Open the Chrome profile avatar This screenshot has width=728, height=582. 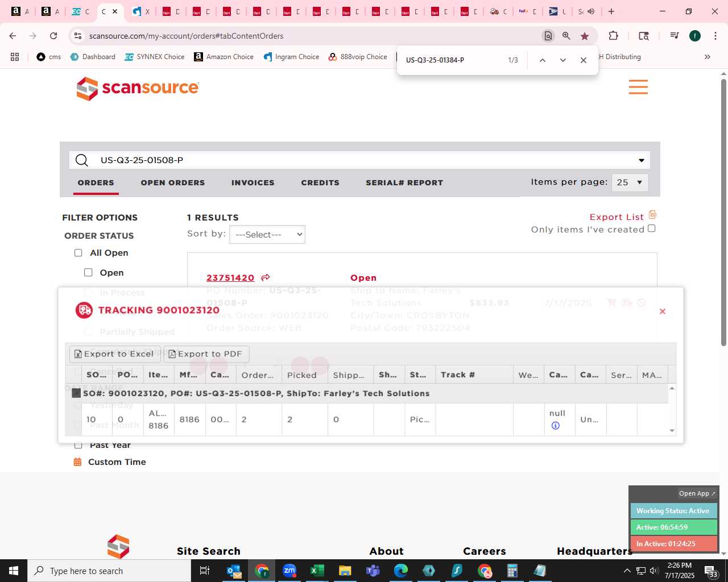(x=695, y=36)
